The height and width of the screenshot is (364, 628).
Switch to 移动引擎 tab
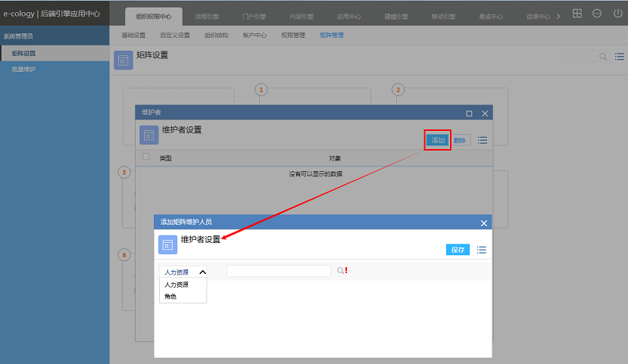[443, 17]
